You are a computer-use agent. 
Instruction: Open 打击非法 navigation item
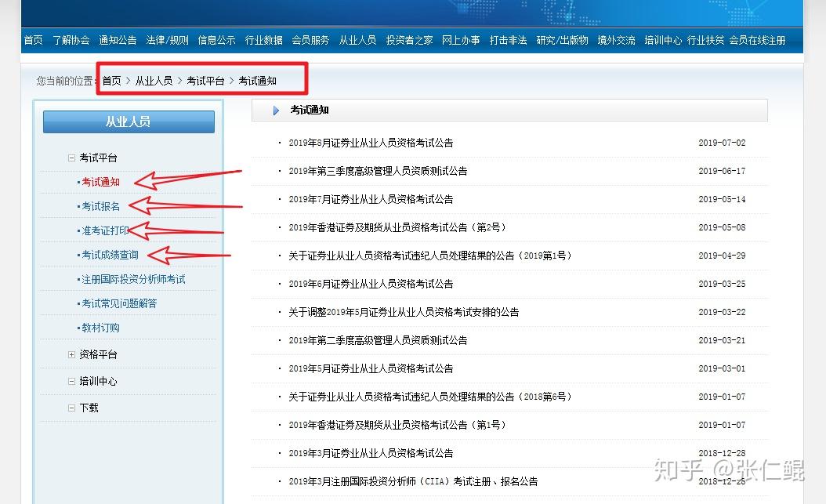pyautogui.click(x=508, y=40)
